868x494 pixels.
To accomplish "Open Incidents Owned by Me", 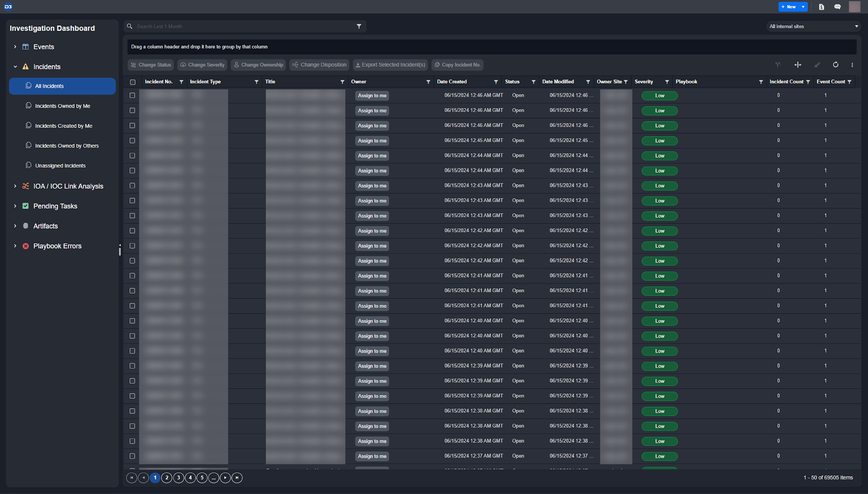I will pyautogui.click(x=62, y=106).
